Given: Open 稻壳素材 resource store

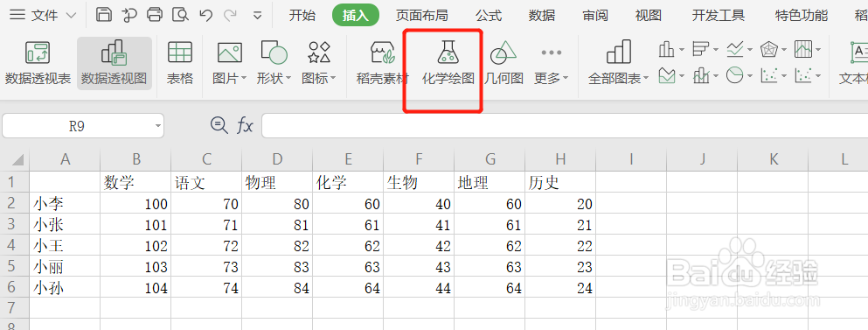Looking at the screenshot, I should (x=383, y=63).
